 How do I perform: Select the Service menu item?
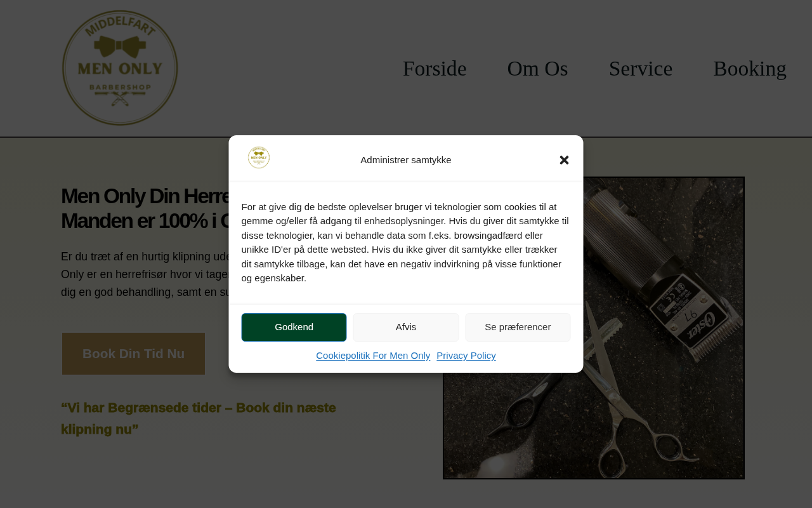point(641,69)
